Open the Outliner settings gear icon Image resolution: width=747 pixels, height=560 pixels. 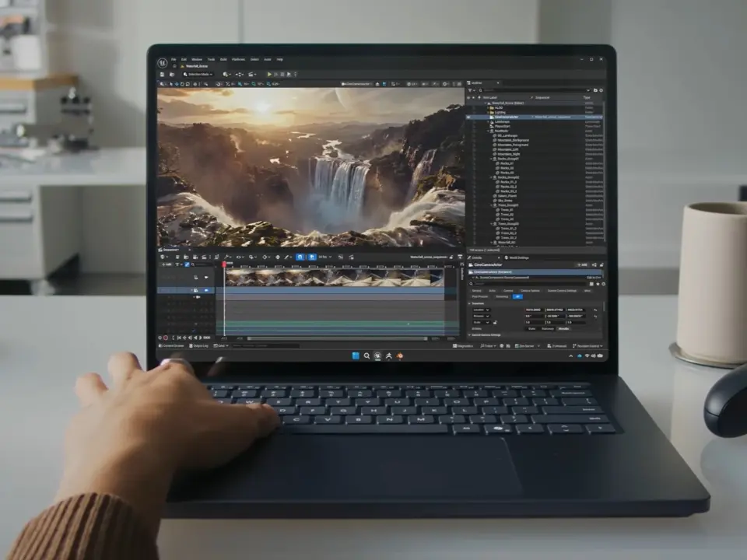point(601,90)
